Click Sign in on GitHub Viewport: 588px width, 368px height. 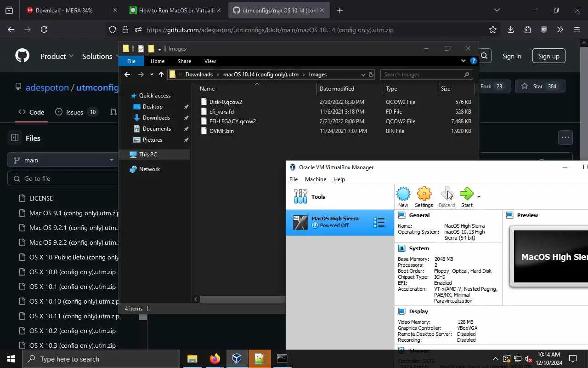[x=512, y=56]
